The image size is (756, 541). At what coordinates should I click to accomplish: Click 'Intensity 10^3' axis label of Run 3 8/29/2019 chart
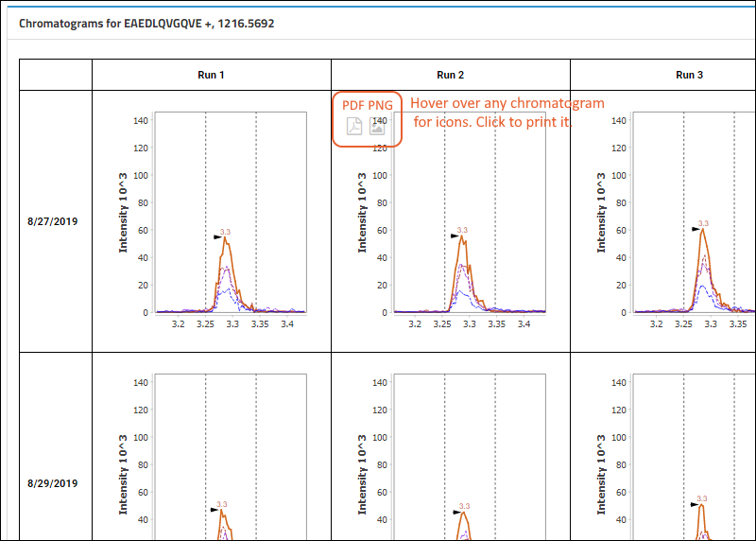pyautogui.click(x=601, y=475)
